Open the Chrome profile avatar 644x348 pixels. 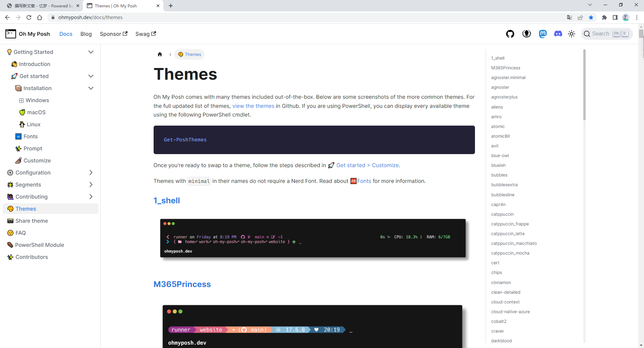click(626, 17)
